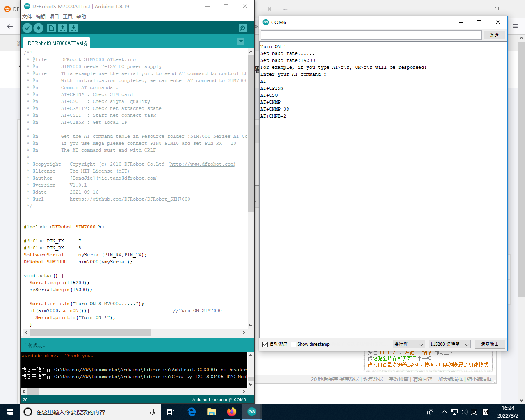Open the github DFRobot_SIM7000 URL link
This screenshot has height=420, width=525.
tap(130, 199)
